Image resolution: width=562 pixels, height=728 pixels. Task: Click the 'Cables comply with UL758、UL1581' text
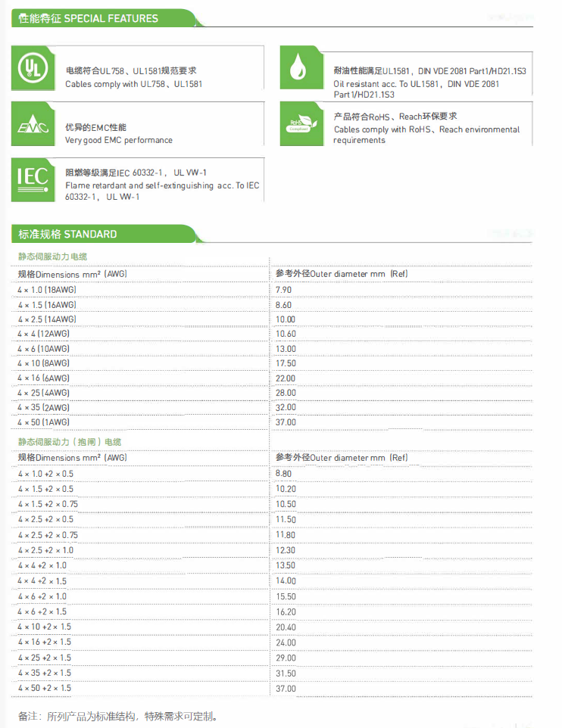(x=134, y=84)
